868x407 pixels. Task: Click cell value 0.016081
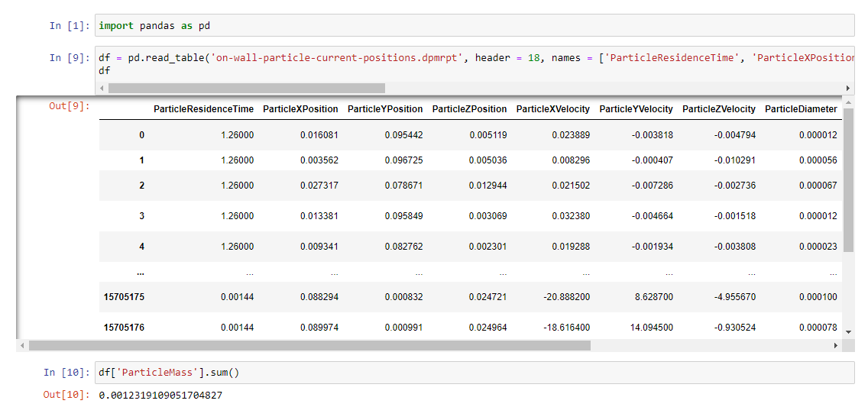tap(319, 135)
